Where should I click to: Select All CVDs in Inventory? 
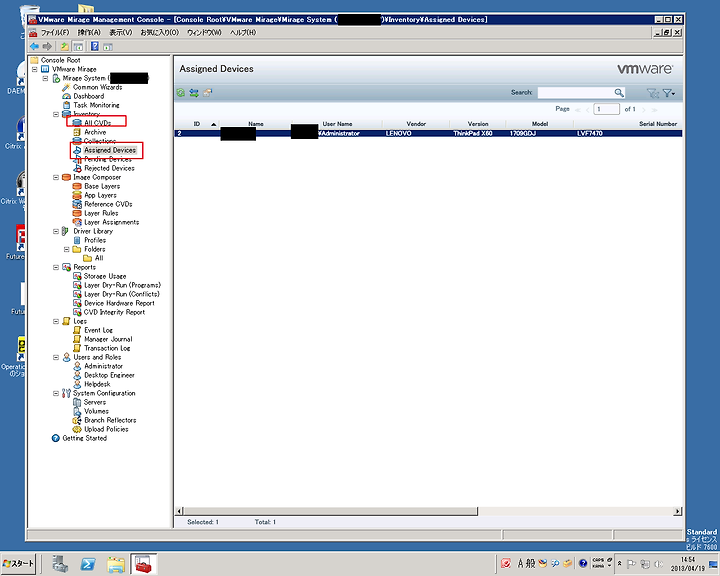point(97,123)
